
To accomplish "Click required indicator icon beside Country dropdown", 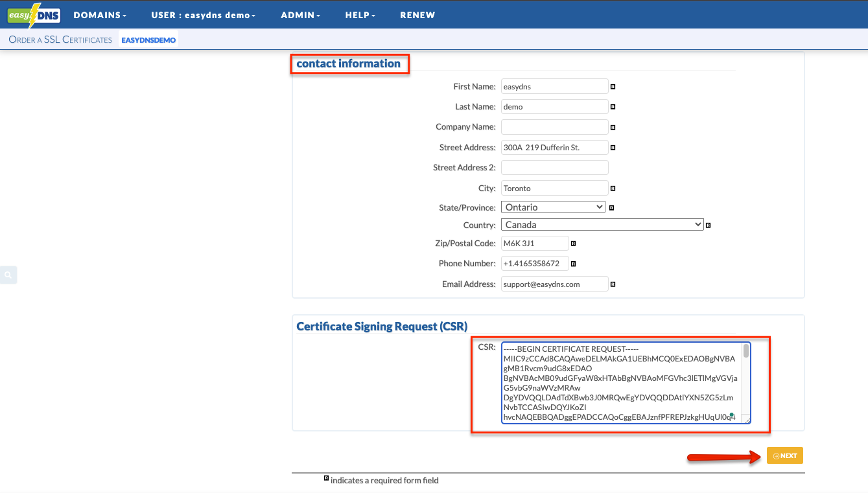I will 709,225.
